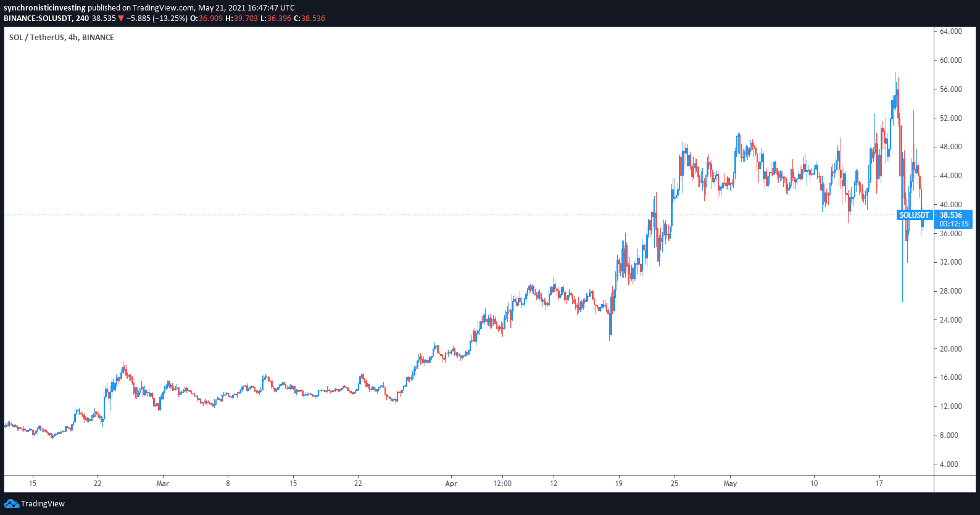Click the countdown timer 03:12:15 label

coord(954,224)
